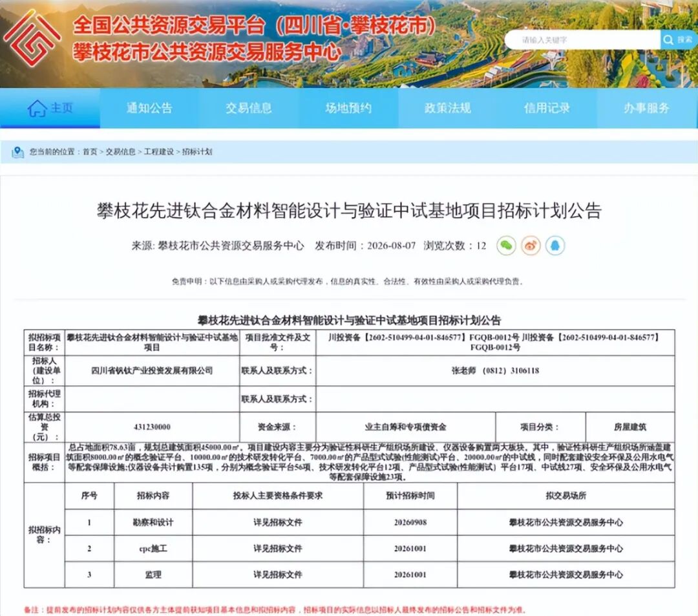698x616 pixels.
Task: Click the 攀枝花市公共资源交易服务中心 banner subtitle
Action: (207, 52)
